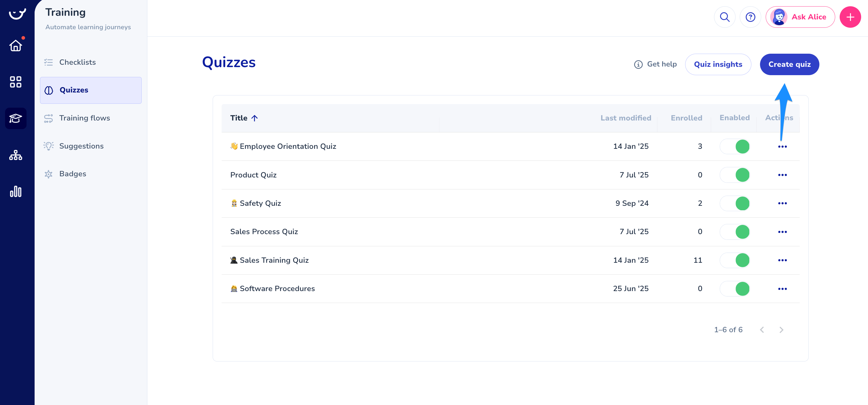Open the dashboard grid icon
The width and height of the screenshot is (868, 405).
(16, 82)
